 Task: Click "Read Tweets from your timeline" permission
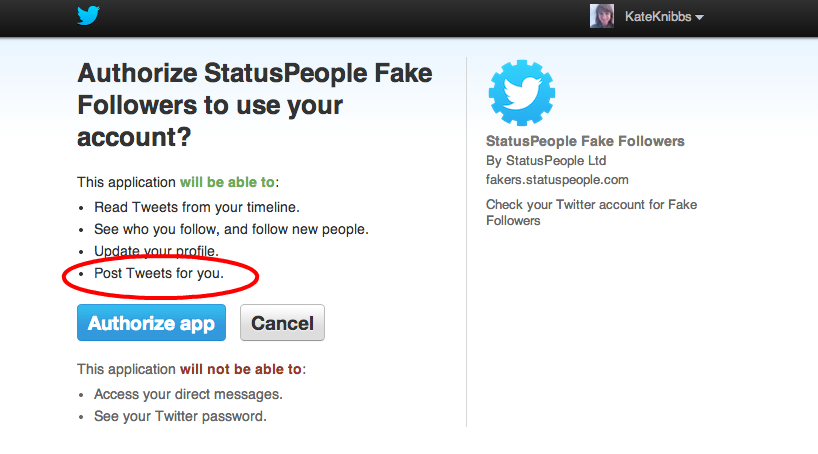click(197, 207)
